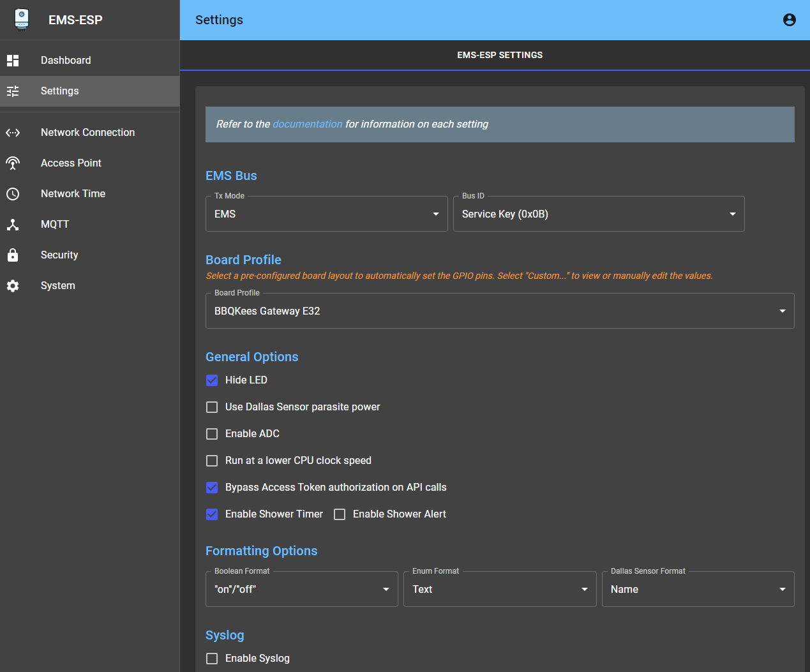810x672 pixels.
Task: Expand the Bus ID dropdown
Action: pyautogui.click(x=598, y=214)
